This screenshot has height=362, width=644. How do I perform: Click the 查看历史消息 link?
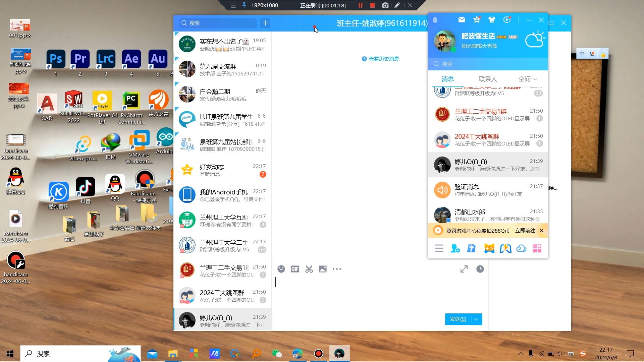[384, 59]
